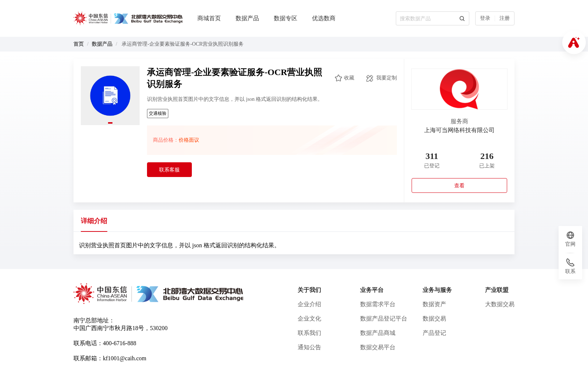The width and height of the screenshot is (588, 368).
Task: Click the 400-6716-888 phone number text
Action: 119,343
